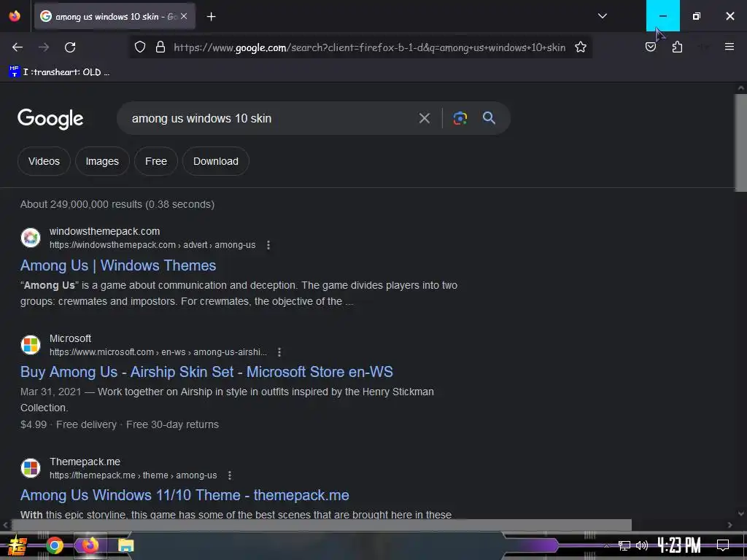Click the windowsthemepack.com favicon
The image size is (747, 560).
(31, 238)
